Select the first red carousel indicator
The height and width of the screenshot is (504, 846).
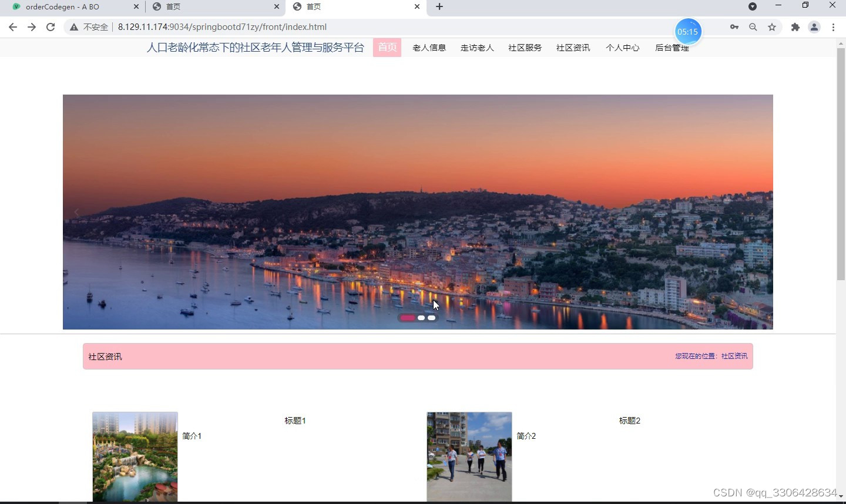point(407,318)
